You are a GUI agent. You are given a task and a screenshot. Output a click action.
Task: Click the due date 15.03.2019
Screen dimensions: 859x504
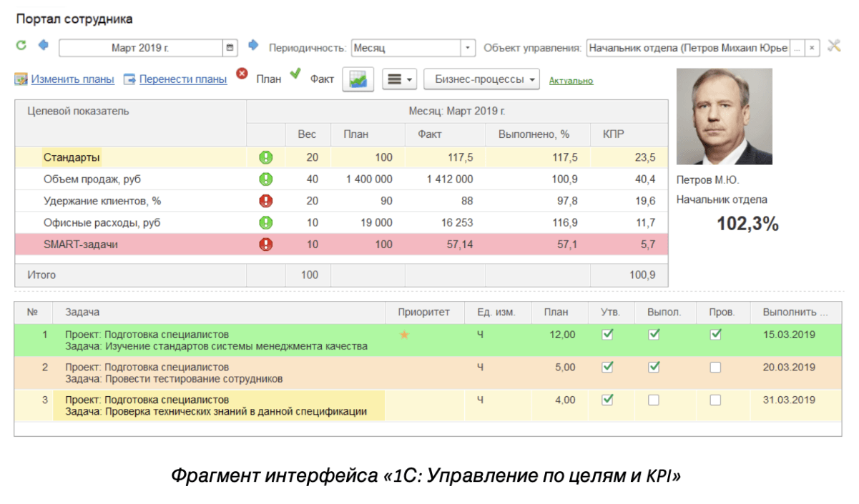pyautogui.click(x=789, y=334)
